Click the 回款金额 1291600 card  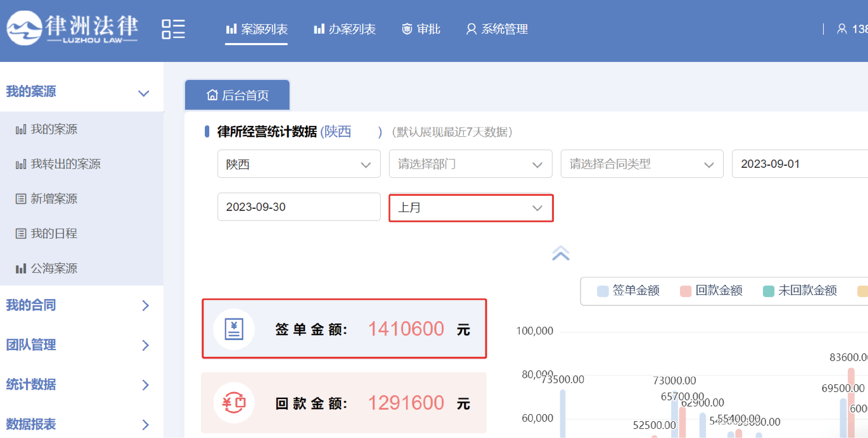click(344, 403)
